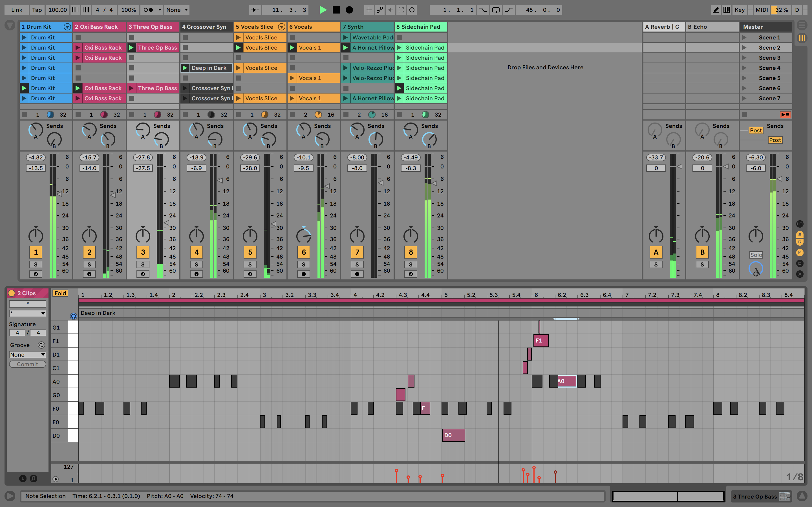Enable Draw Mode pencil icon
812x507 pixels.
click(x=715, y=10)
